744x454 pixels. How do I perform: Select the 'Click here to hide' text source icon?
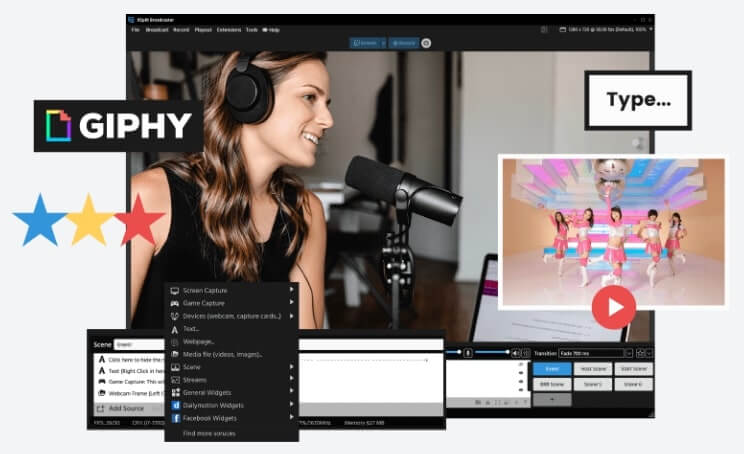click(102, 359)
